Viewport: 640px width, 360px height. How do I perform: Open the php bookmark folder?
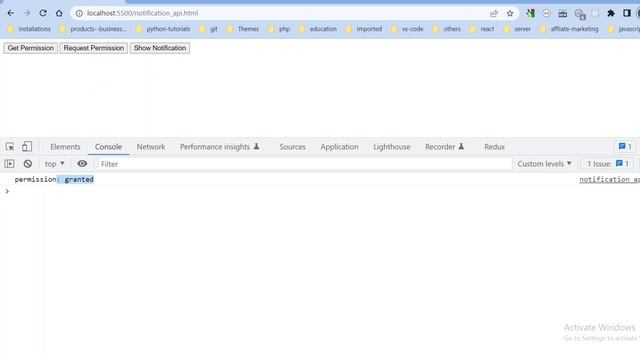(280, 29)
